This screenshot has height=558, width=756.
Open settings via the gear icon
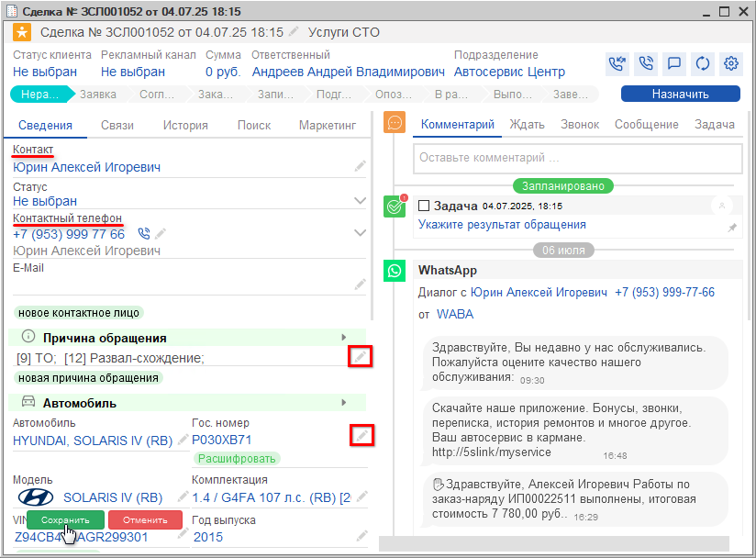[731, 64]
